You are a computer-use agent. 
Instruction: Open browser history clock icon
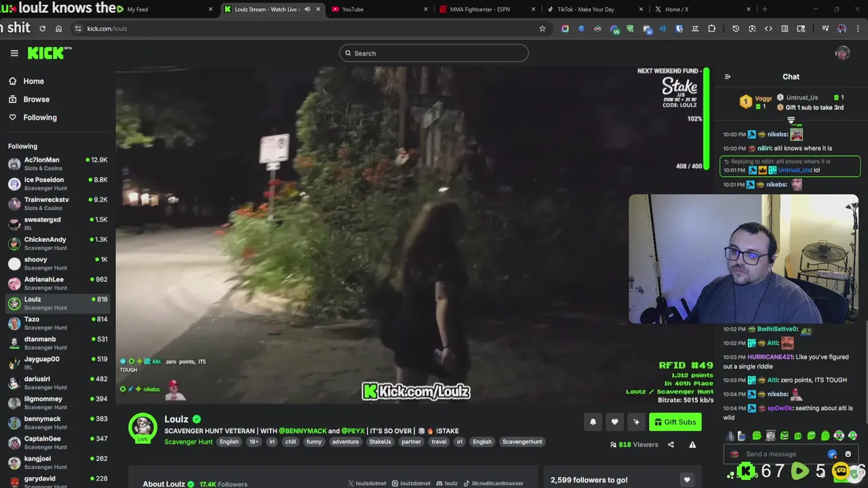click(x=736, y=28)
